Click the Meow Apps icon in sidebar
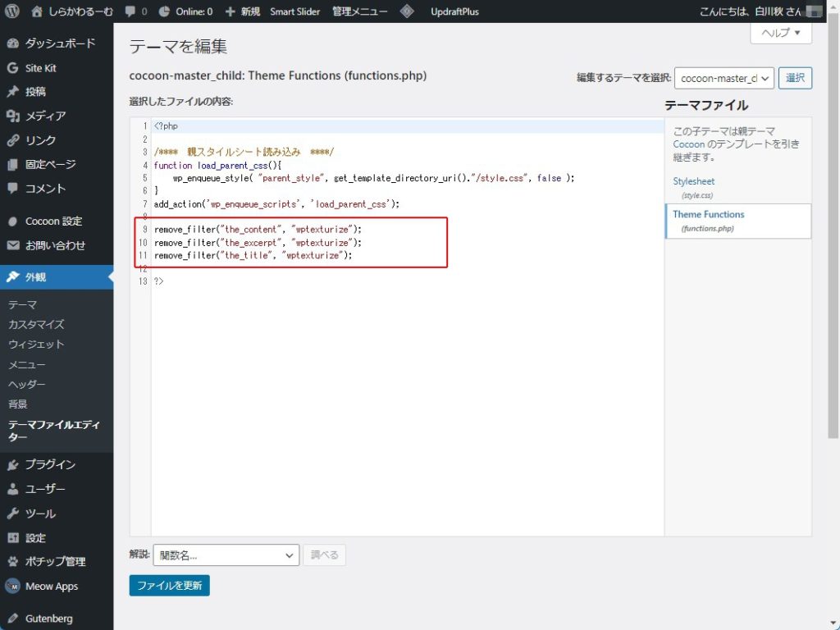840x630 pixels. pos(12,586)
